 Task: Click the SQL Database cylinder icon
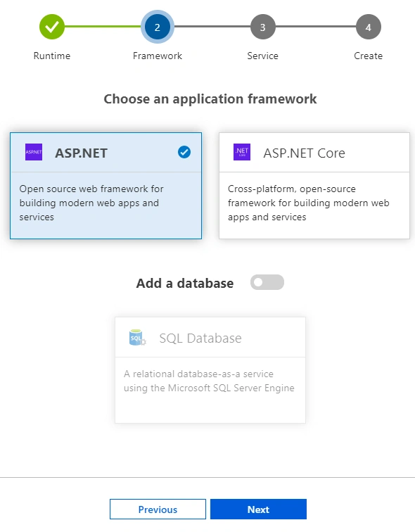(137, 338)
